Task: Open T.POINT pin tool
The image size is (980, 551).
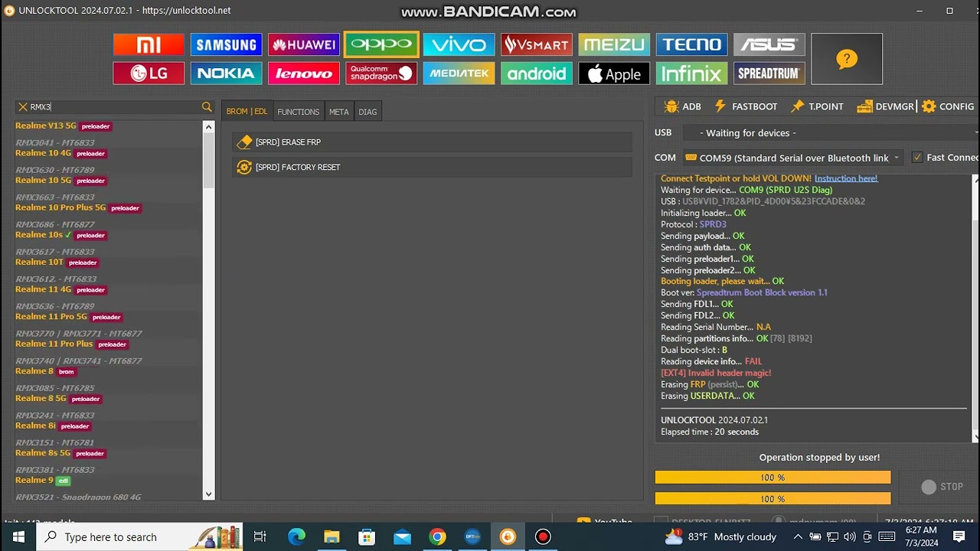Action: pyautogui.click(x=817, y=106)
